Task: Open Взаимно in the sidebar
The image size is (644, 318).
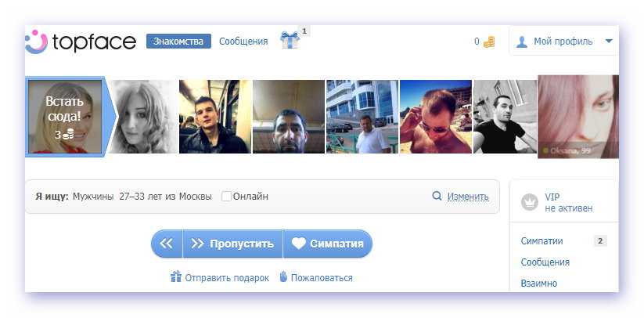Action: (x=539, y=283)
